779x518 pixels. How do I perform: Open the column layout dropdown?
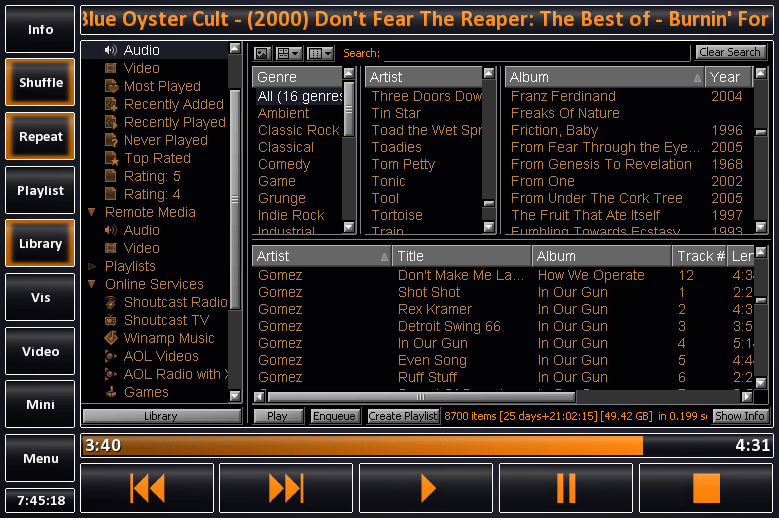tap(320, 53)
